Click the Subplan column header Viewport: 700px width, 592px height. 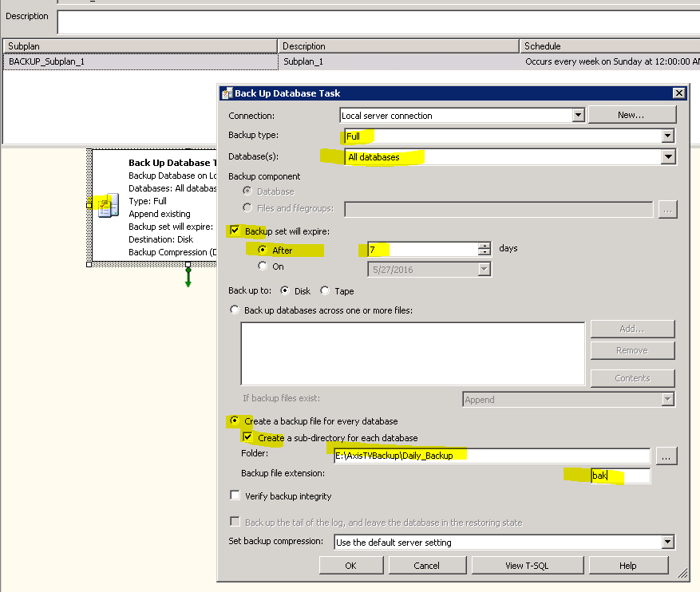(140, 46)
